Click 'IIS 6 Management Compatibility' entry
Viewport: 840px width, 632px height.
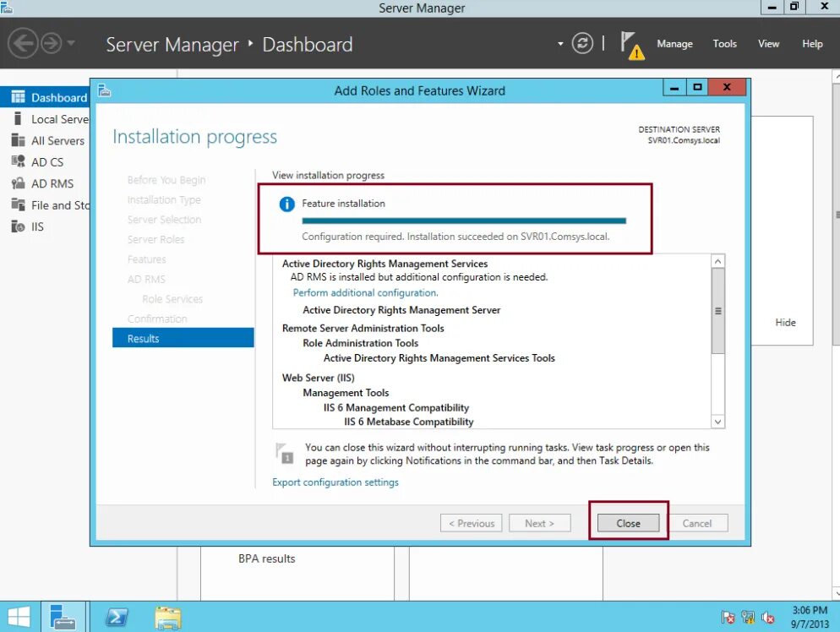click(x=396, y=407)
